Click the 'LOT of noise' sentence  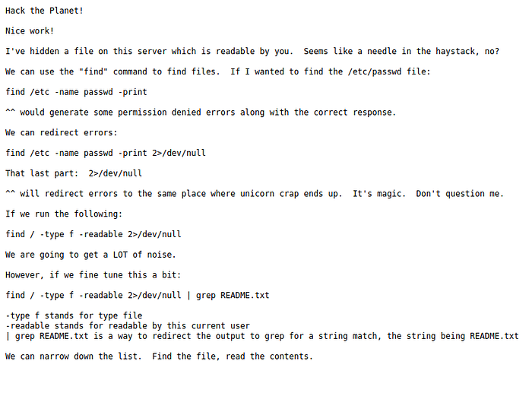tap(90, 255)
